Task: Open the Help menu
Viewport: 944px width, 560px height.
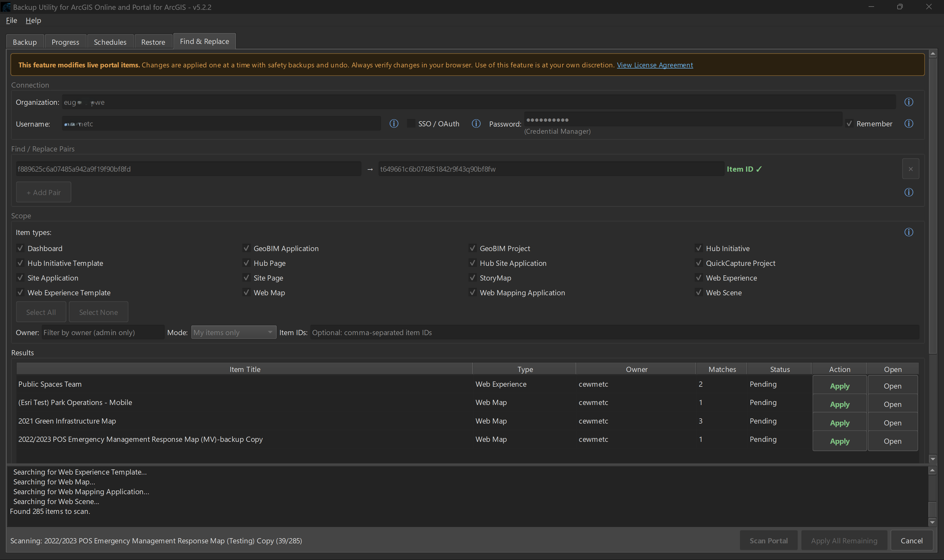Action: tap(33, 20)
